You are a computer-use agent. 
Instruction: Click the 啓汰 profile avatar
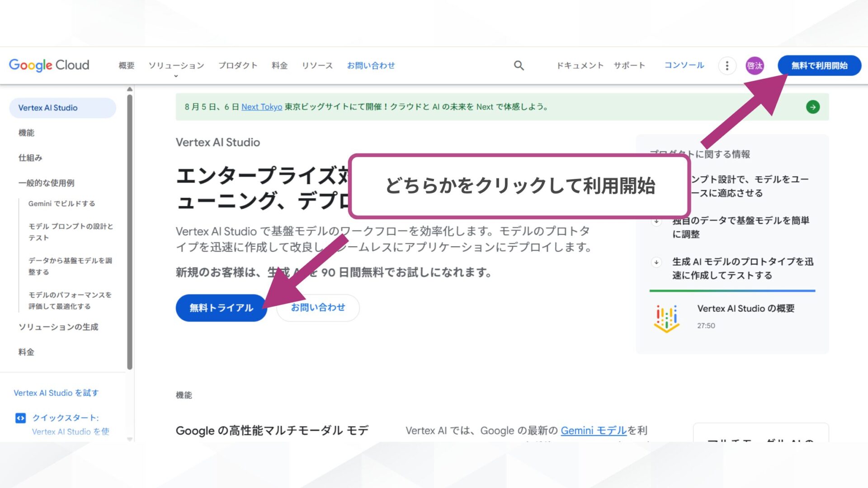754,66
